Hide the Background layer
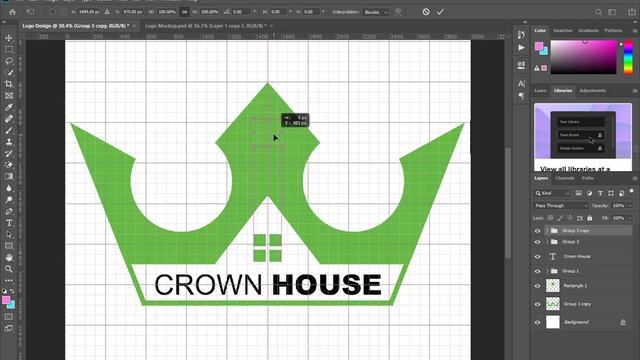The image size is (640, 360). (x=537, y=322)
